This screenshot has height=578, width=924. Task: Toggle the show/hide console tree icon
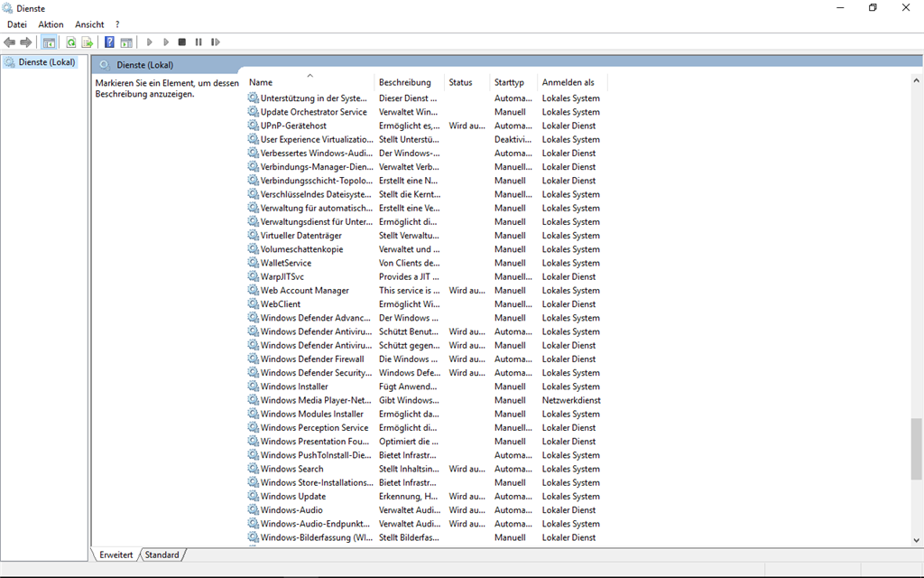point(49,42)
